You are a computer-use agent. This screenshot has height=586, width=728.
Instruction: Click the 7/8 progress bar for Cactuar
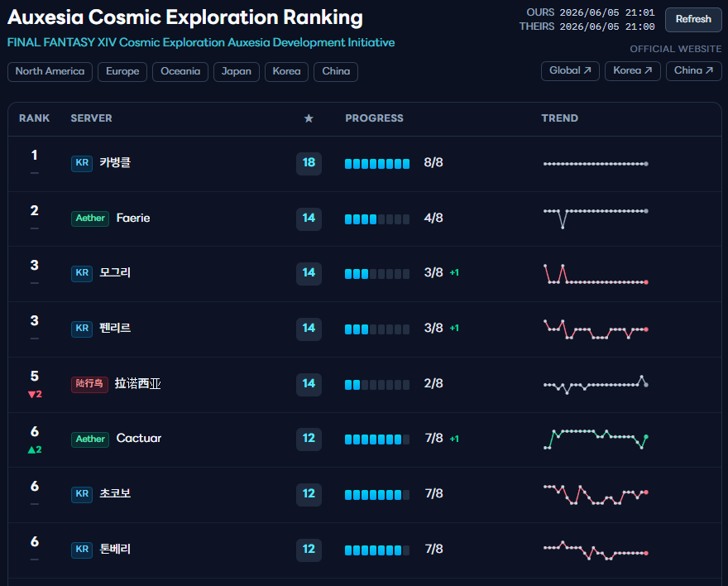[377, 439]
